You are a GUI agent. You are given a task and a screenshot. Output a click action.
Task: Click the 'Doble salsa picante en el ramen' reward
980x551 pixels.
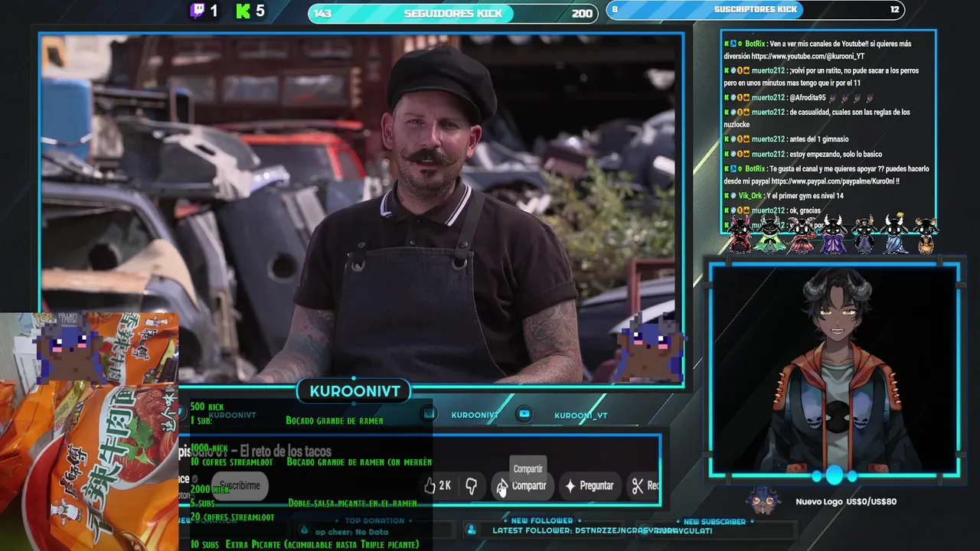pyautogui.click(x=352, y=504)
